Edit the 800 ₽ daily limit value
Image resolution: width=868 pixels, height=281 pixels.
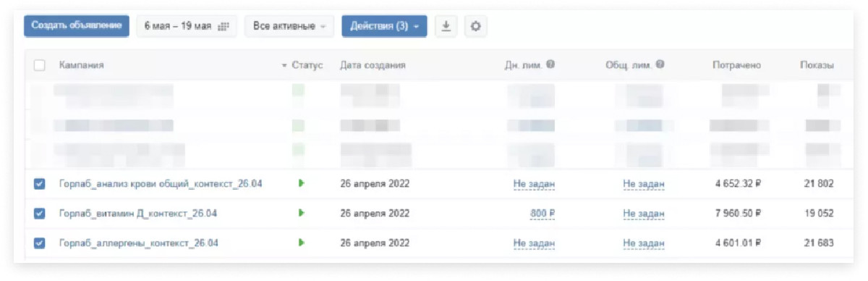542,214
